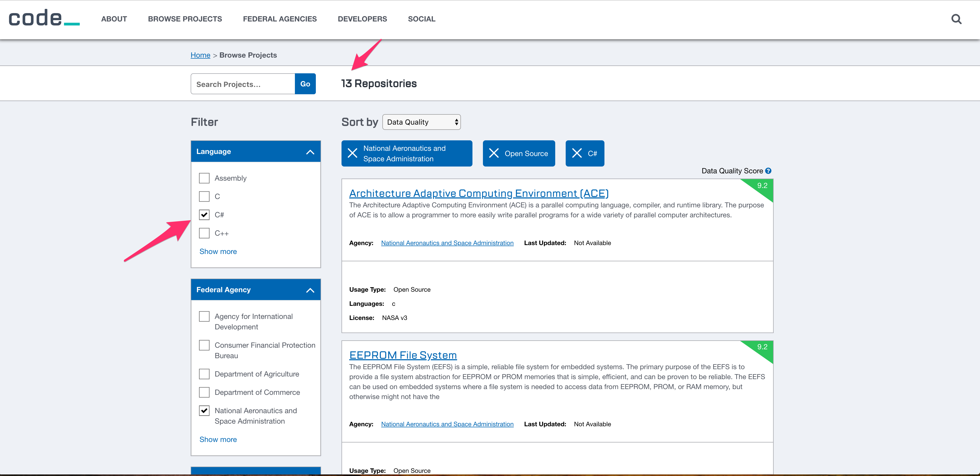Click the Search Projects input field
This screenshot has width=980, height=476.
243,84
